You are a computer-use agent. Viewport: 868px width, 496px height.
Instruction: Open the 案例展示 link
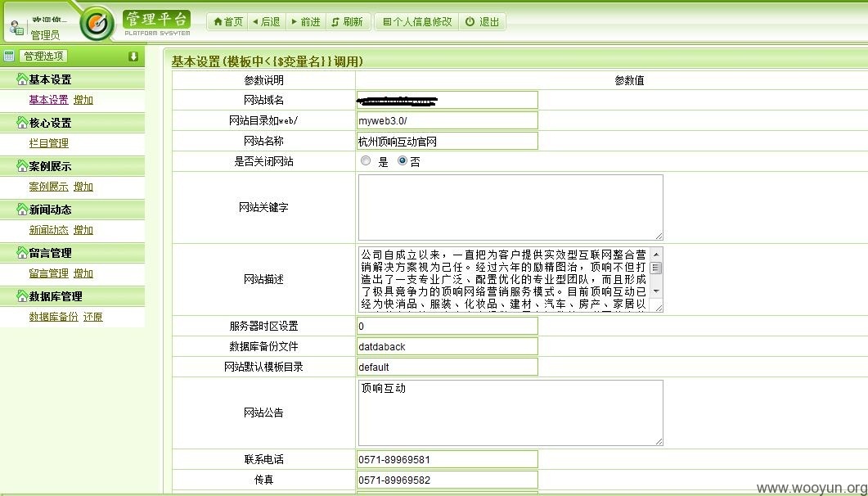click(49, 187)
